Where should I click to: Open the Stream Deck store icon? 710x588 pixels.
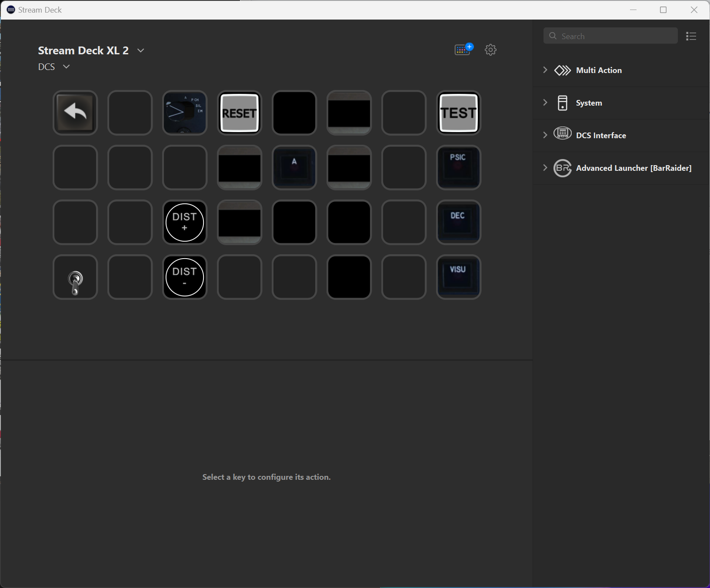coord(463,50)
